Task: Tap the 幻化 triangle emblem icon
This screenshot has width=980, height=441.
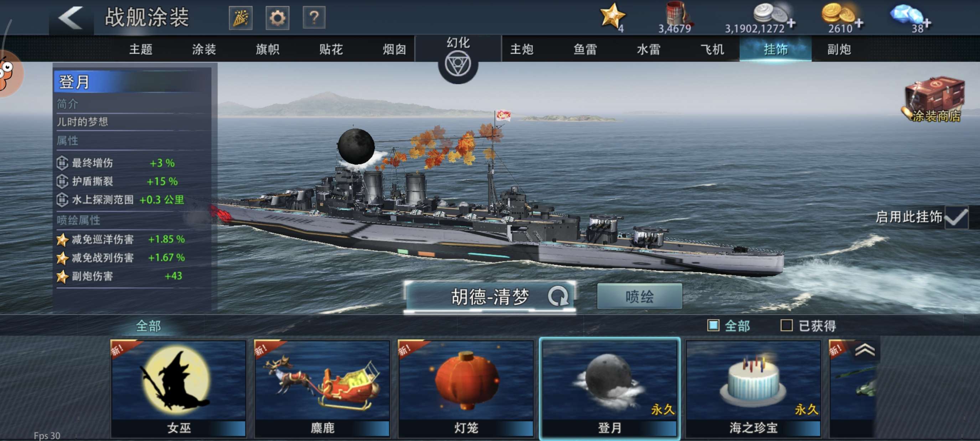Action: (458, 64)
